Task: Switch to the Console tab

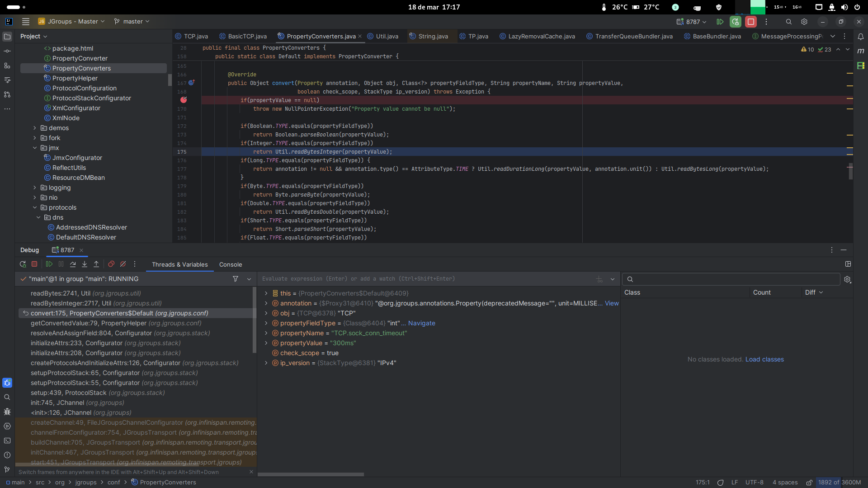Action: [230, 264]
